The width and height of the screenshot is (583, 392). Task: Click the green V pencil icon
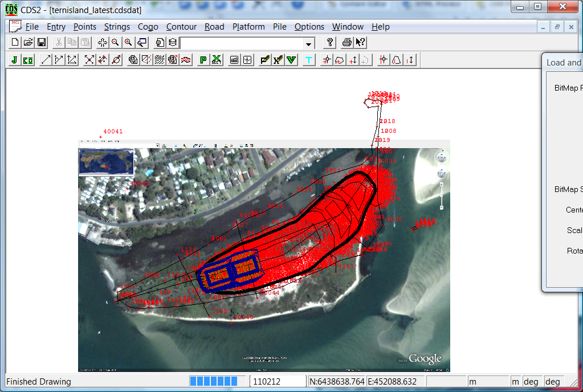pos(291,60)
